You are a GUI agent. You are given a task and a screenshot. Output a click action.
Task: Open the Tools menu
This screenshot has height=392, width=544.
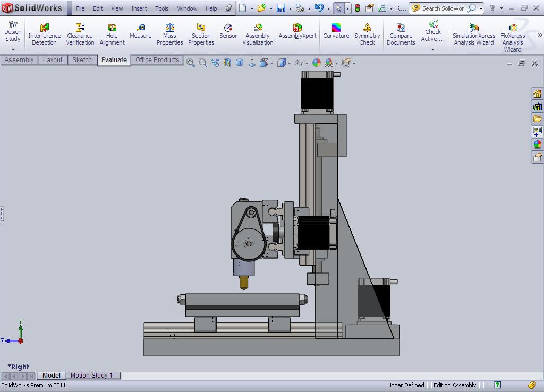coord(161,8)
